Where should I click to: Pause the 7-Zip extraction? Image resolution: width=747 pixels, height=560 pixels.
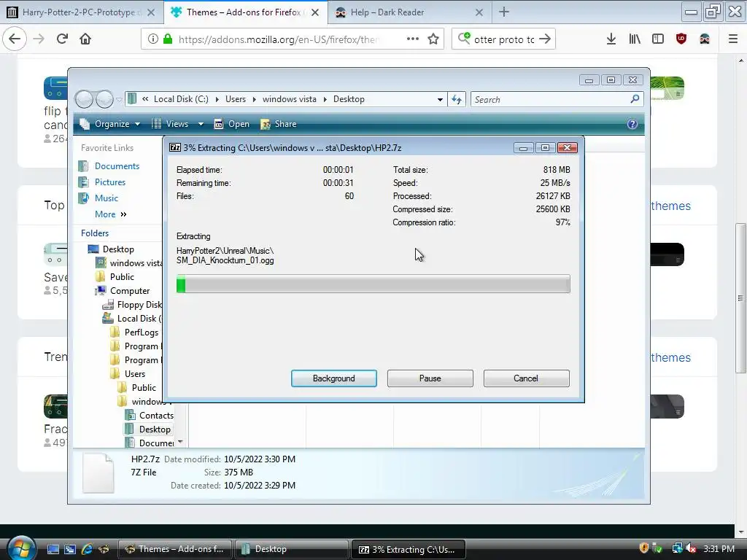pos(430,378)
